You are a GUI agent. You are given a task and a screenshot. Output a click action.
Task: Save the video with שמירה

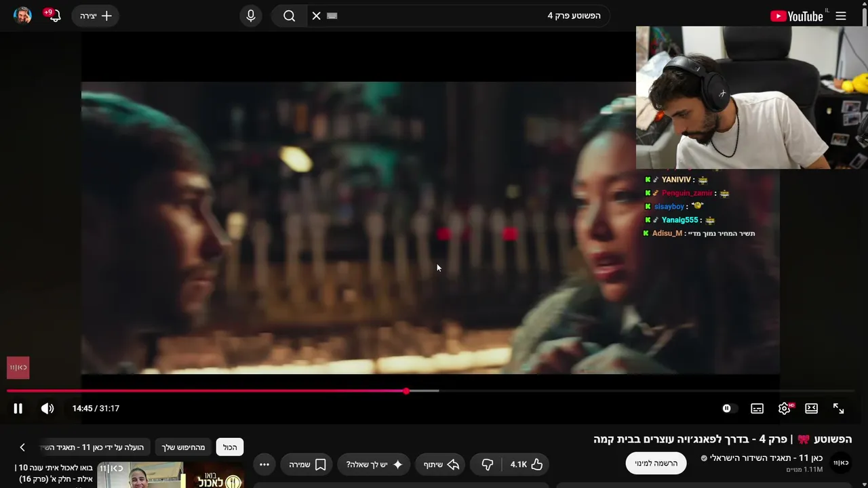point(307,464)
